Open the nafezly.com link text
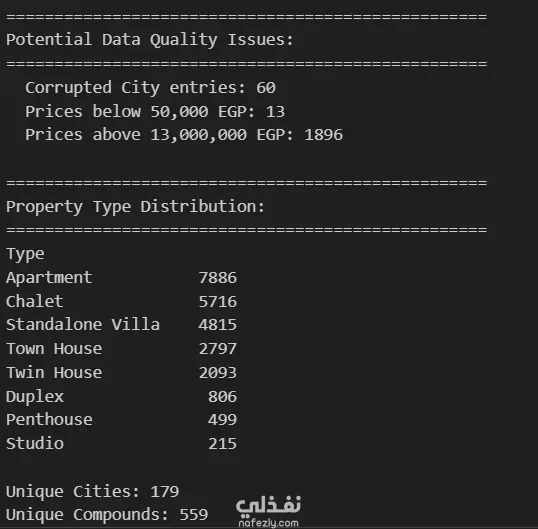 coord(268,524)
